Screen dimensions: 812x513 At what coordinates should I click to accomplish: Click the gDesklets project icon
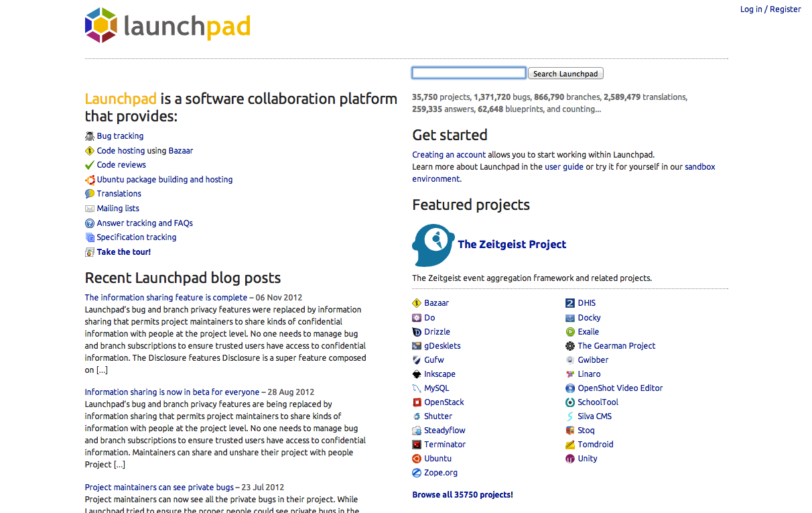[417, 346]
